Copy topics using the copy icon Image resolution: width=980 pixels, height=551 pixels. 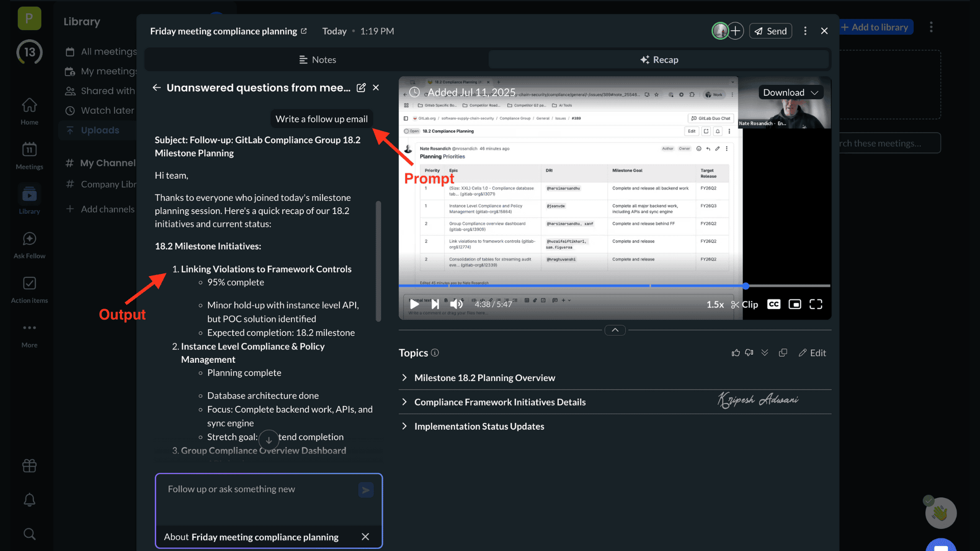click(x=783, y=353)
